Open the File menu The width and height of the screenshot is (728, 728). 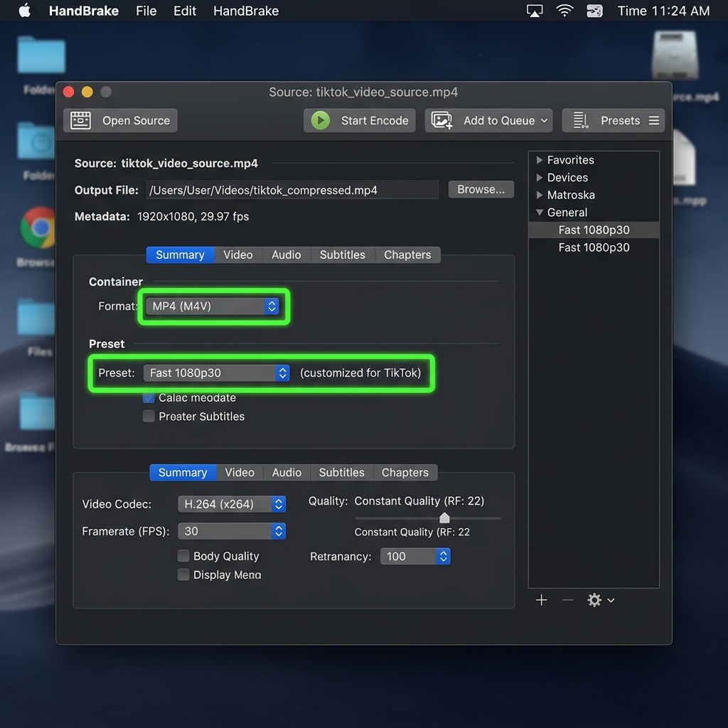coord(146,11)
